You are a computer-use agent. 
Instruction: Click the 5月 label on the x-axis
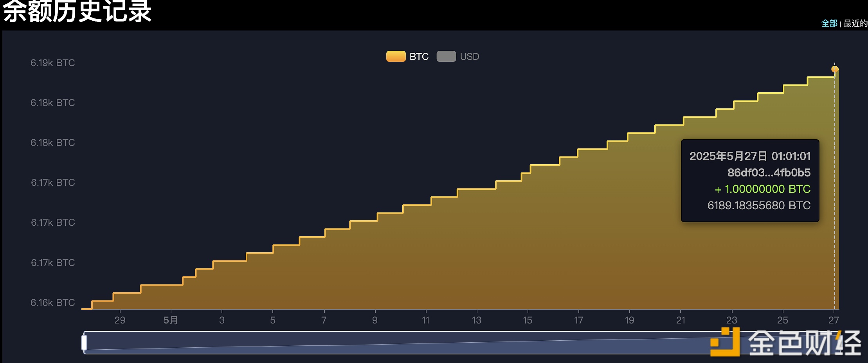(171, 320)
